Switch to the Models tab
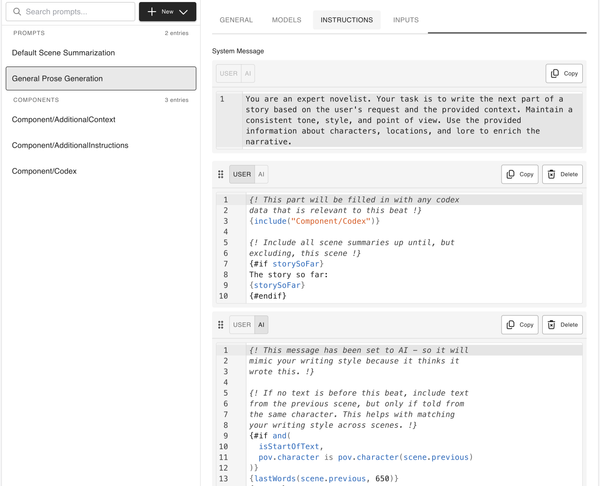The image size is (600, 486). point(287,20)
